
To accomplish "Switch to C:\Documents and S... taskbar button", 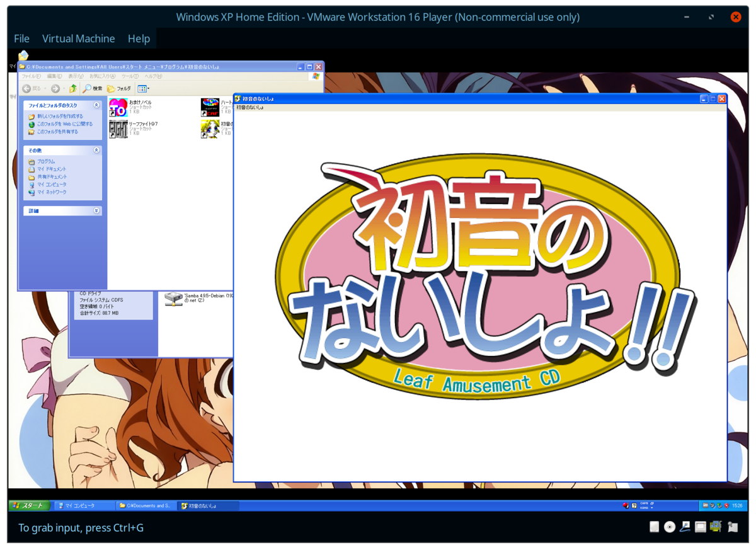I will (147, 505).
